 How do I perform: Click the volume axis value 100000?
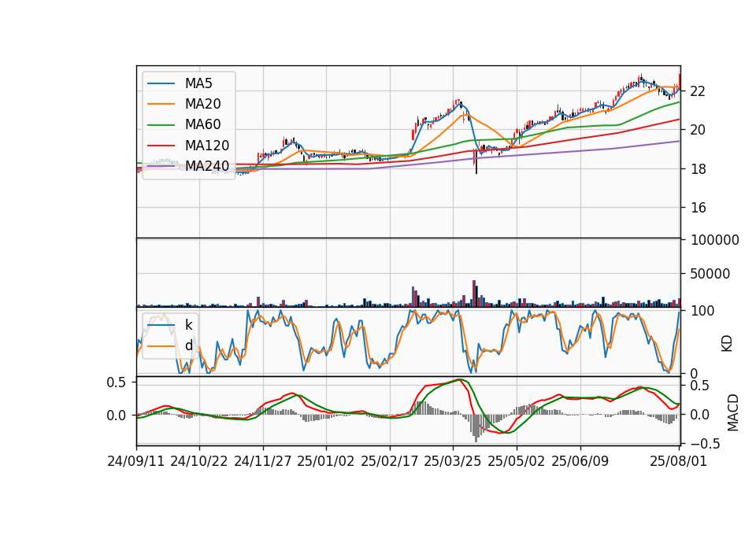(x=714, y=240)
